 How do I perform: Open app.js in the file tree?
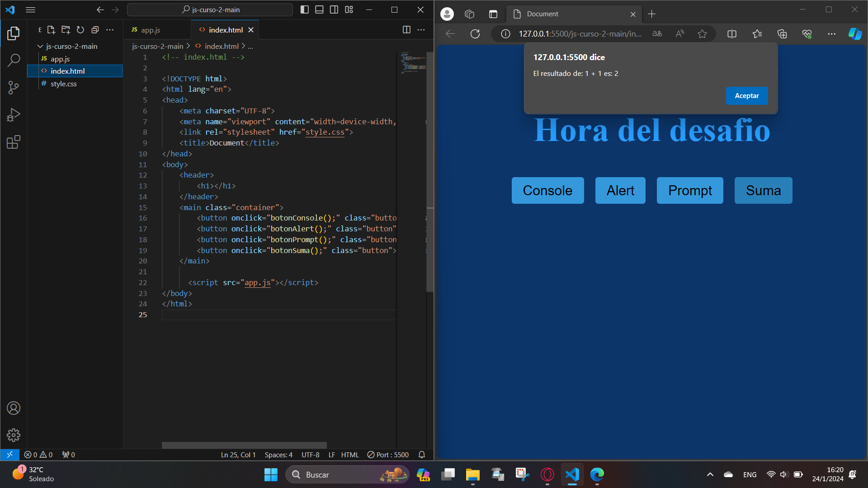click(75, 59)
